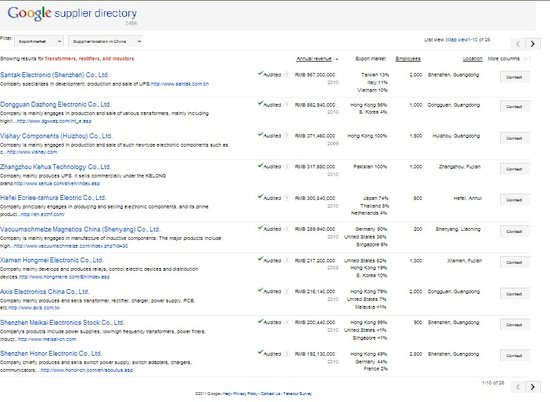Screen dimensions: 550x402
Task: Select the 'Pakistan 100%' export market text
Action: click(x=370, y=167)
